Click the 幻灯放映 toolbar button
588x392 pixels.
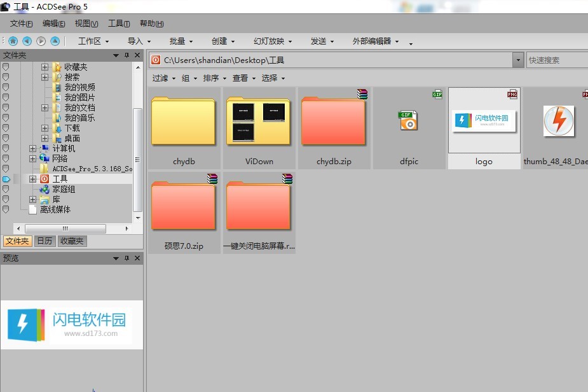273,41
